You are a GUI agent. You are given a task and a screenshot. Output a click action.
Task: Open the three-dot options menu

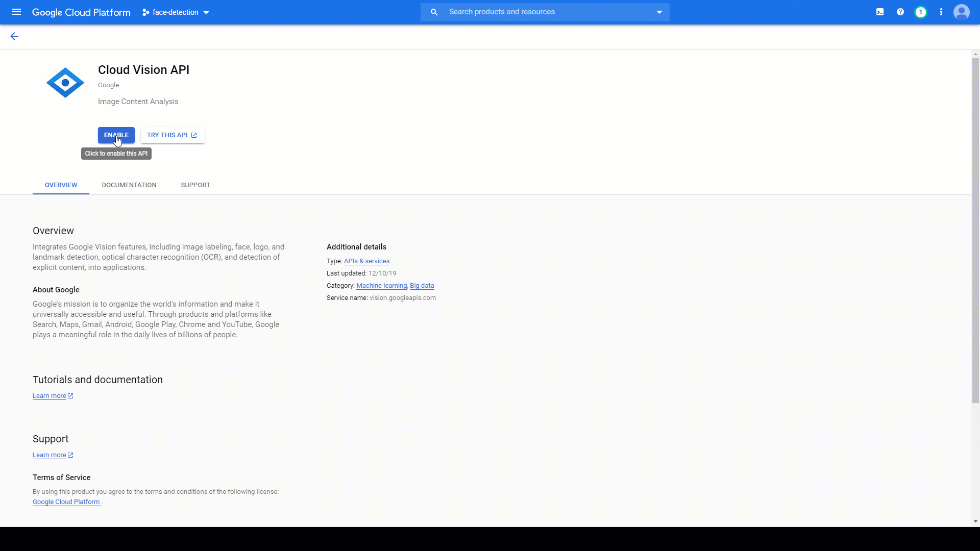point(941,12)
